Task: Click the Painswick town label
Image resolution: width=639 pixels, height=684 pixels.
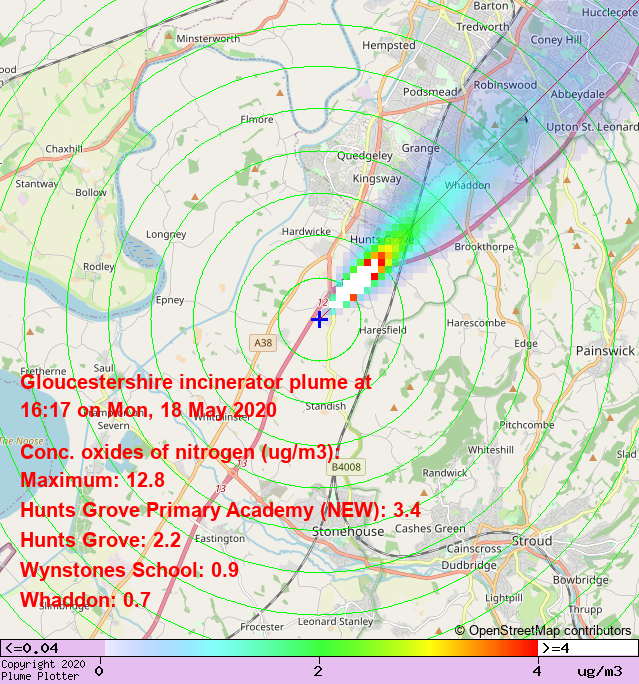Action: click(605, 351)
